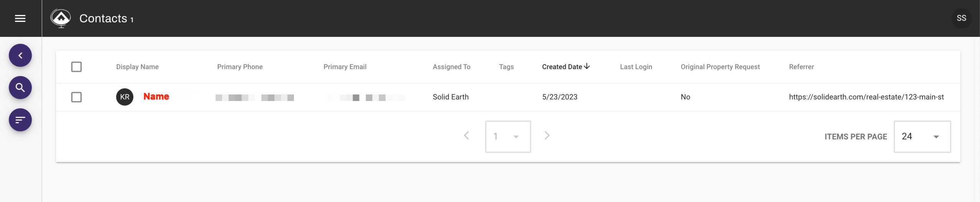Click the purple back arrow button

click(x=20, y=55)
